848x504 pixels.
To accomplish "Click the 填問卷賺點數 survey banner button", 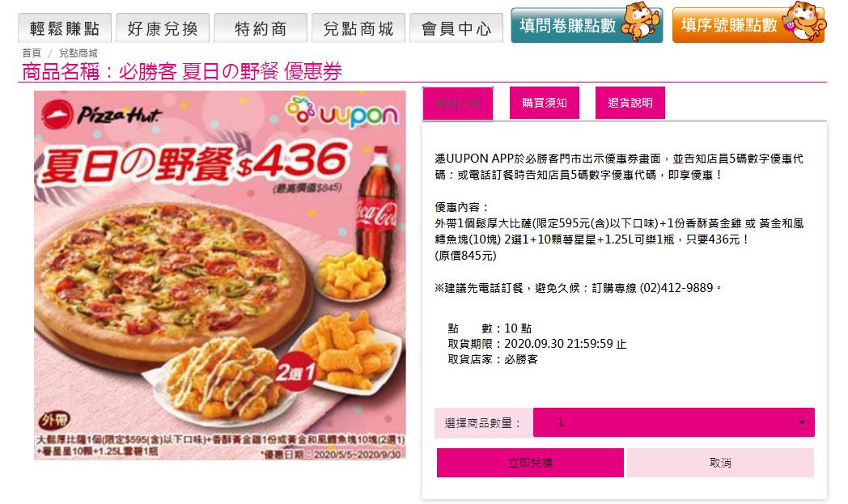I will [x=587, y=25].
